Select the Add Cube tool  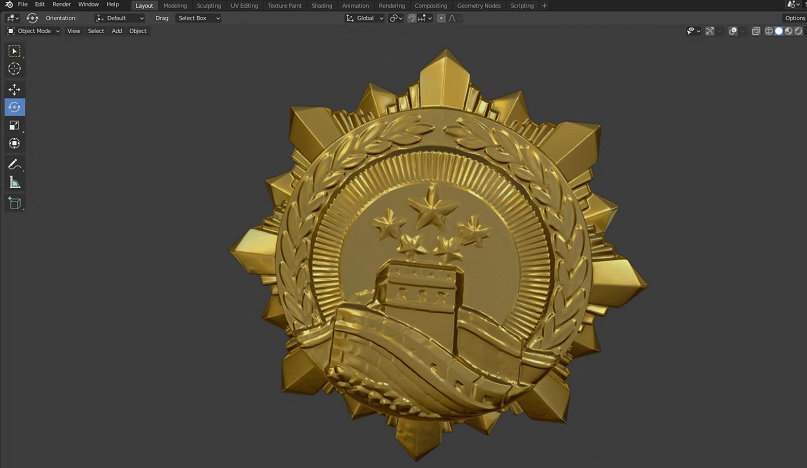coord(14,203)
